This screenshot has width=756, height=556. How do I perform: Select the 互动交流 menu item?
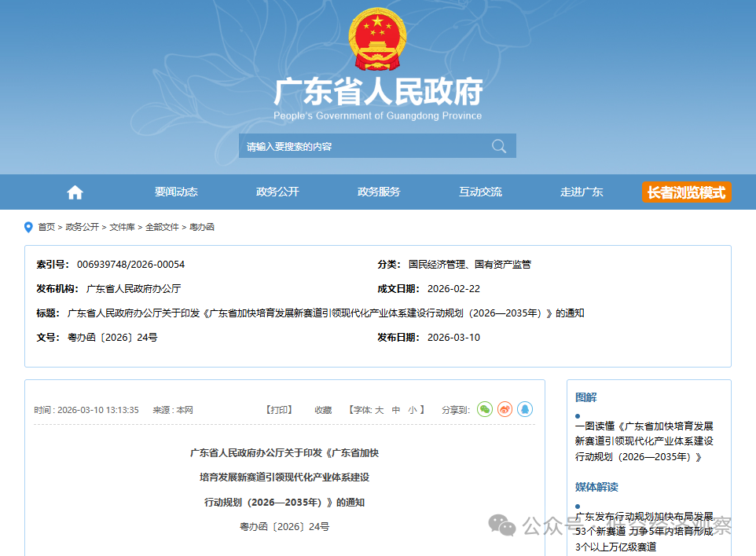480,192
